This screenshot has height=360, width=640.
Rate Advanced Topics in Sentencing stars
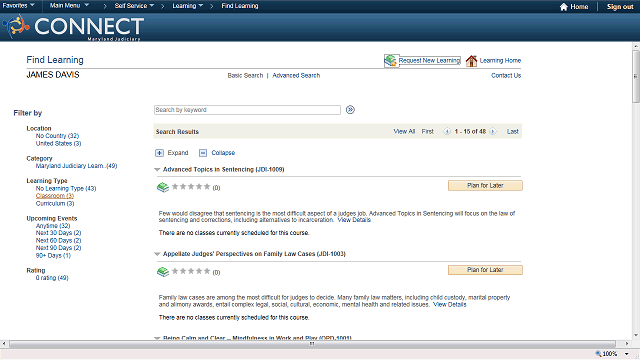(x=191, y=187)
